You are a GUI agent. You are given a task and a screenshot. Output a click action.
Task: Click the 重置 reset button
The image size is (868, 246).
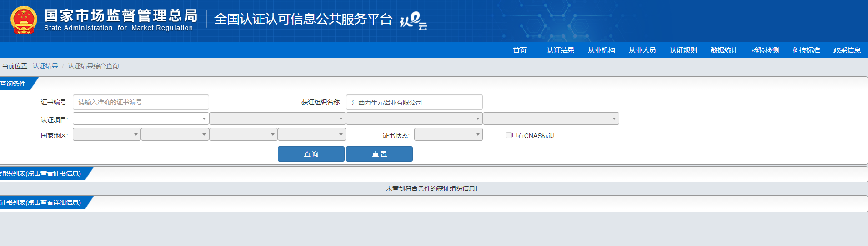tap(379, 154)
